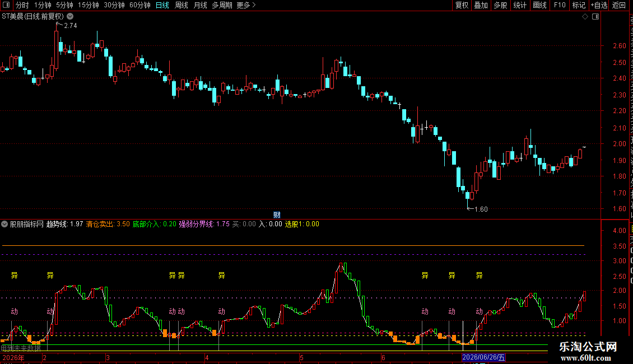Image resolution: width=633 pixels, height=364 pixels.
Task: Switch to 周线 weekly chart
Action: click(x=181, y=5)
